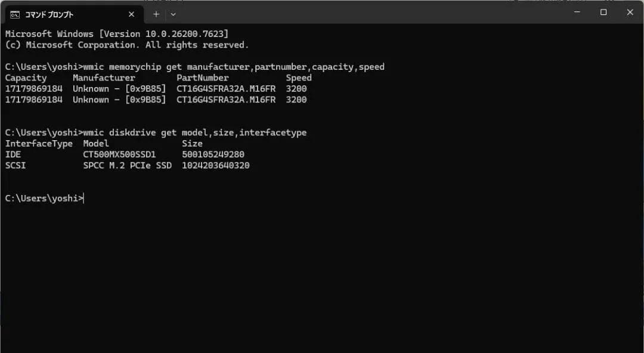Image resolution: width=644 pixels, height=353 pixels.
Task: Click the Command Prompt icon in the tab
Action: [x=15, y=14]
